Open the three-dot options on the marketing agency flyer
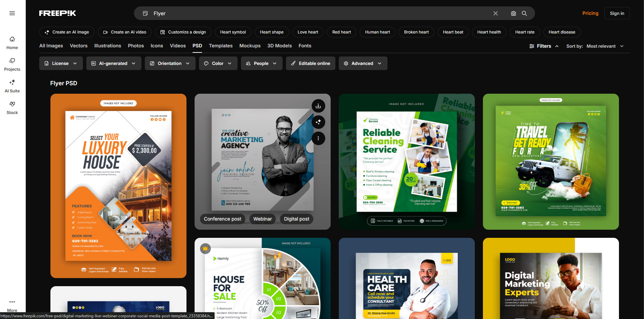This screenshot has width=644, height=319. tap(318, 138)
